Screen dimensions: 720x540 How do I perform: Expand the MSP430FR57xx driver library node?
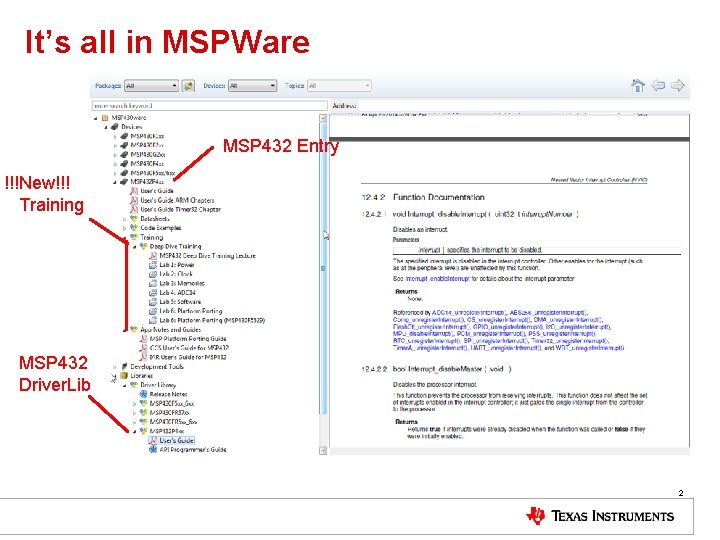[135, 413]
